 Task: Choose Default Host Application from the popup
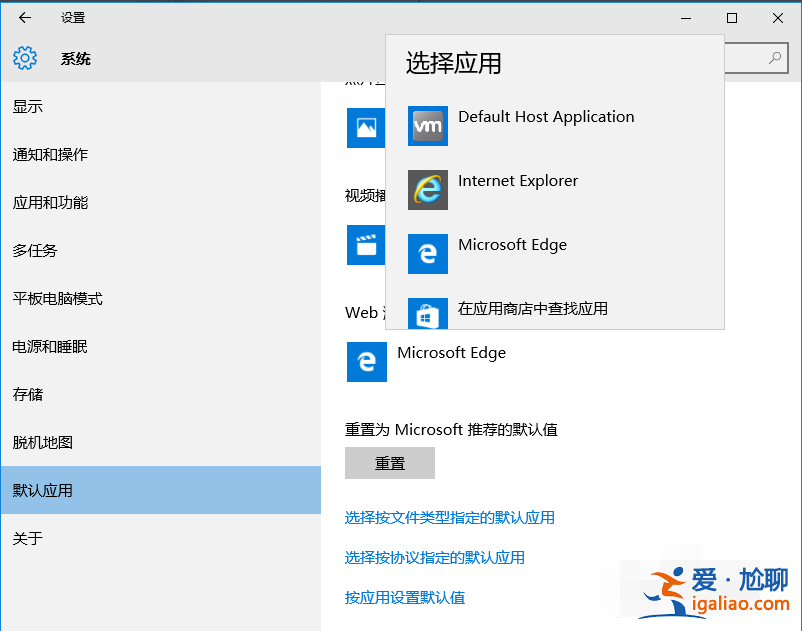point(545,117)
